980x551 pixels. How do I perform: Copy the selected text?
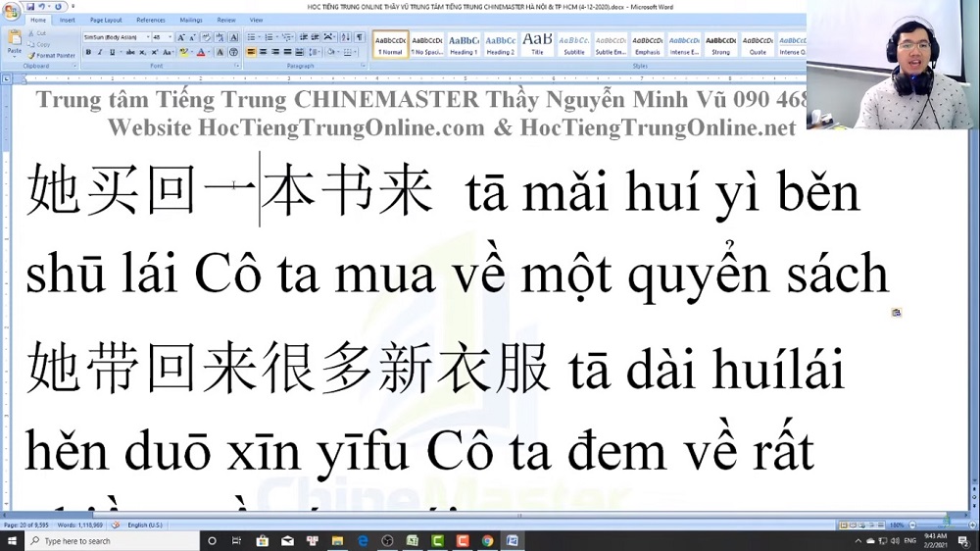click(x=39, y=44)
